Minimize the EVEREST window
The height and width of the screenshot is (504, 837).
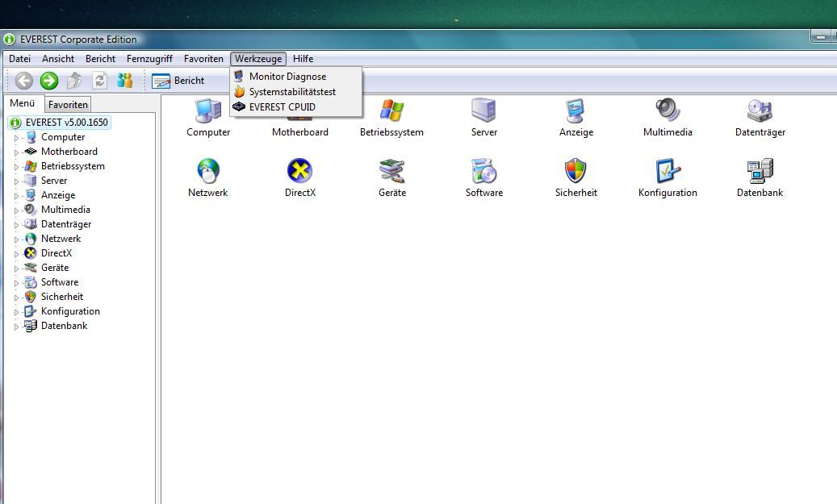[x=820, y=36]
